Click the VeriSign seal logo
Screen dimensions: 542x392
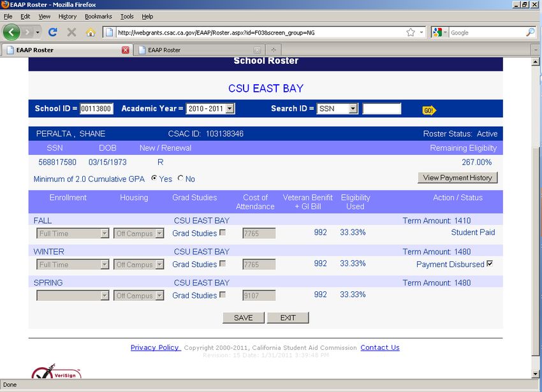pyautogui.click(x=56, y=371)
